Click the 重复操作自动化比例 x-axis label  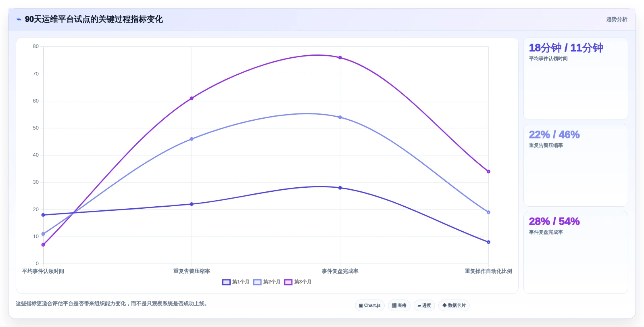(488, 271)
